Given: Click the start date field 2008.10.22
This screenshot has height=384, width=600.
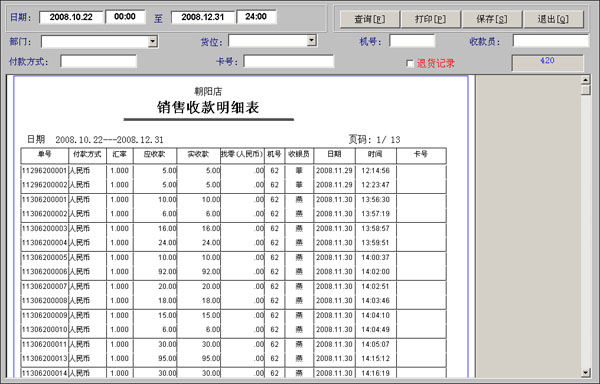Looking at the screenshot, I should tap(71, 17).
